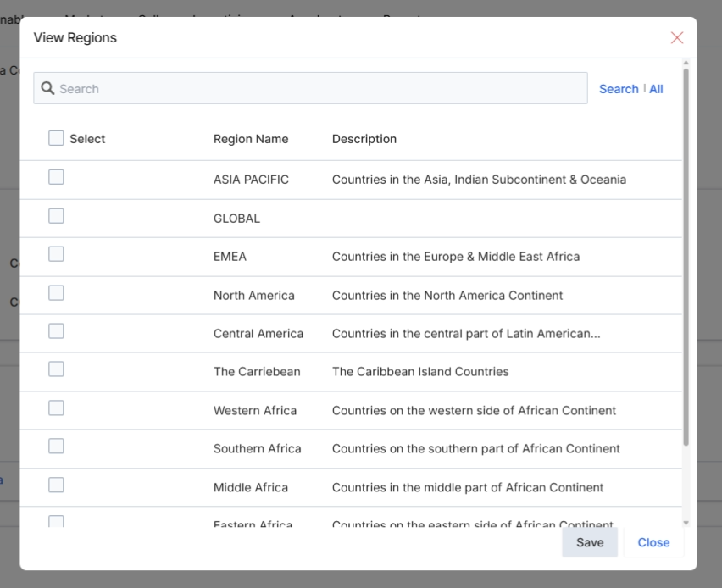
Task: Check the GLOBAL region checkbox
Action: [x=56, y=215]
